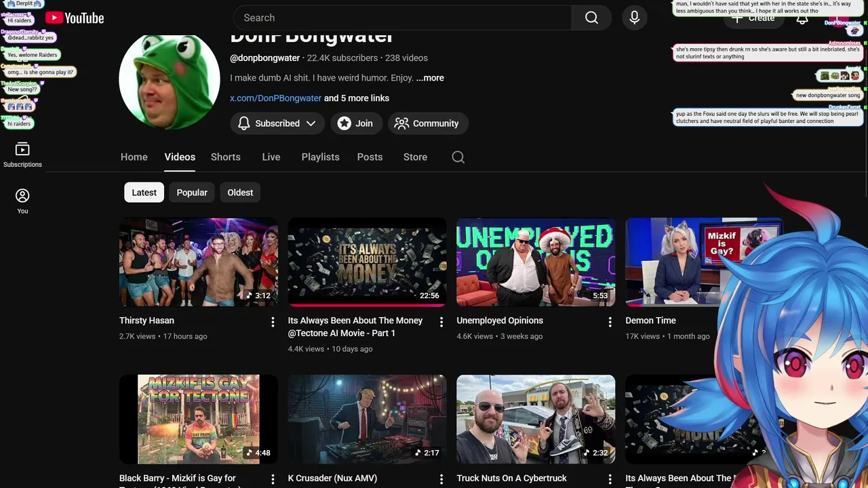Play the Thirsty Hasan thumbnail
This screenshot has height=488, width=868.
point(199,262)
